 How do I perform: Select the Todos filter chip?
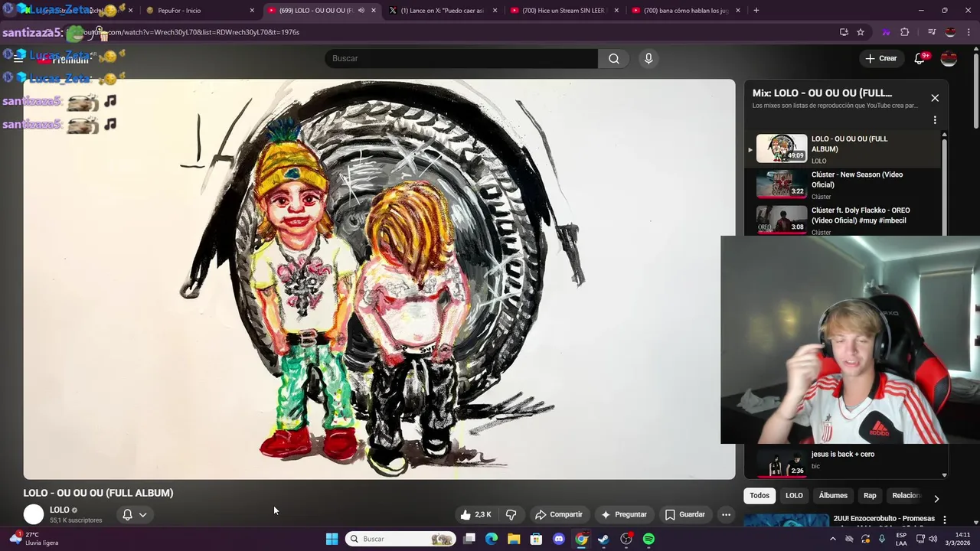click(759, 496)
